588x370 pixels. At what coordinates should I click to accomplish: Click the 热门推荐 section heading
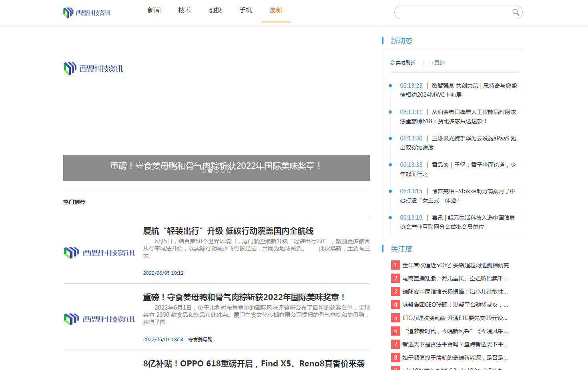[x=74, y=202]
